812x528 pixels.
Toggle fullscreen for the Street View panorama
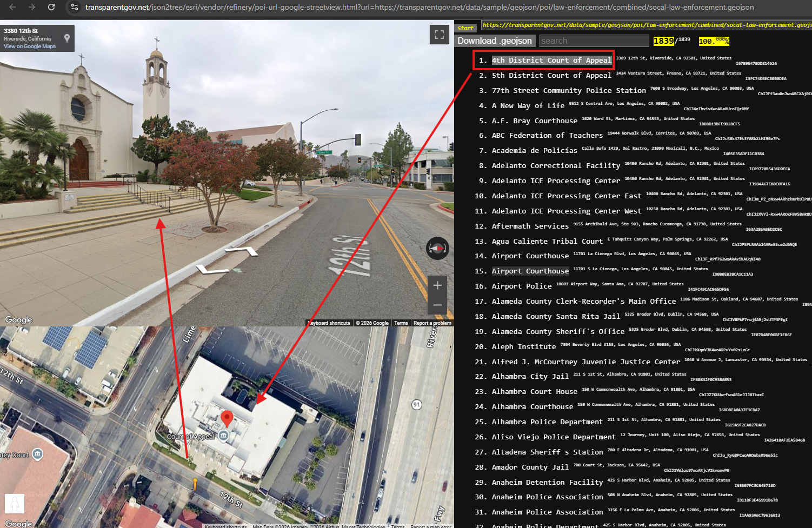(x=440, y=35)
